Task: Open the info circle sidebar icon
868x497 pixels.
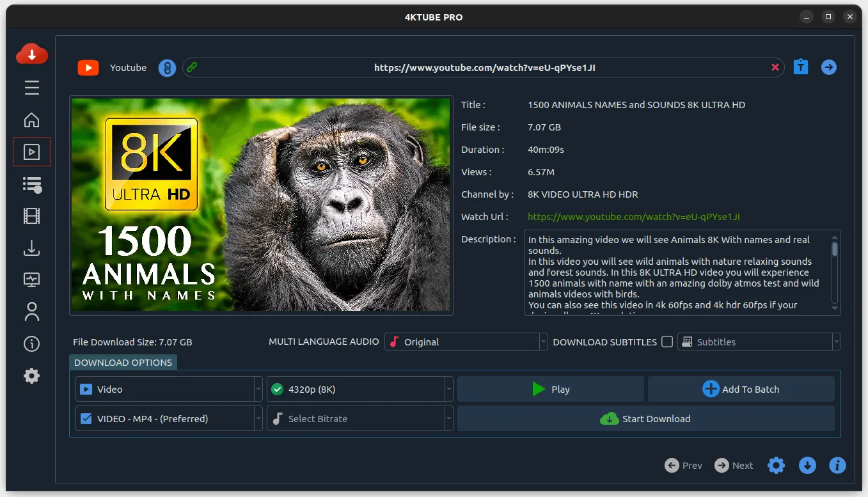Action: [32, 344]
